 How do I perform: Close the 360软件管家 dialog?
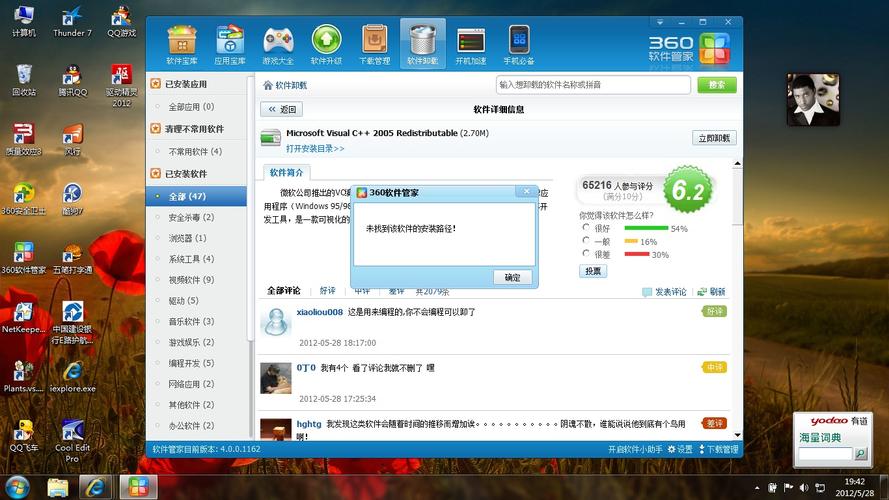pyautogui.click(x=526, y=192)
